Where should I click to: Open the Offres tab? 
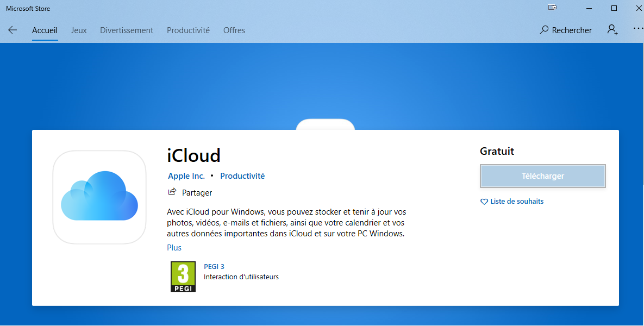coord(234,30)
